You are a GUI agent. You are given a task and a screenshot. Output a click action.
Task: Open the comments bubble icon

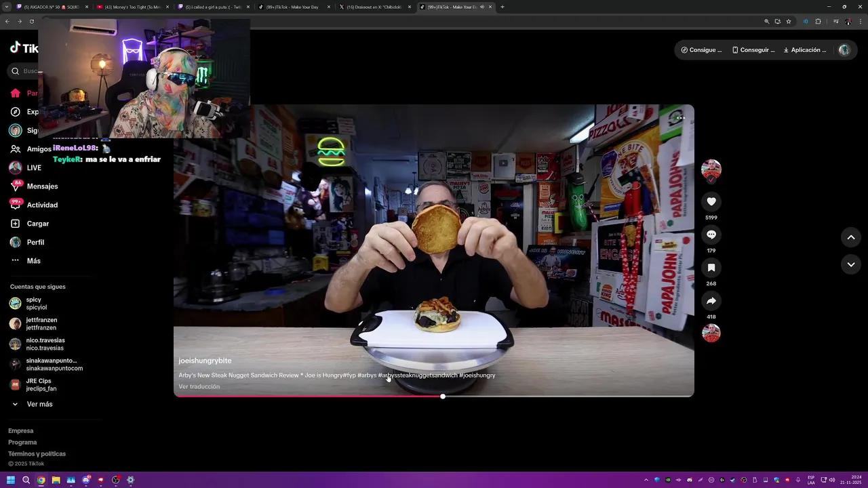(x=711, y=235)
